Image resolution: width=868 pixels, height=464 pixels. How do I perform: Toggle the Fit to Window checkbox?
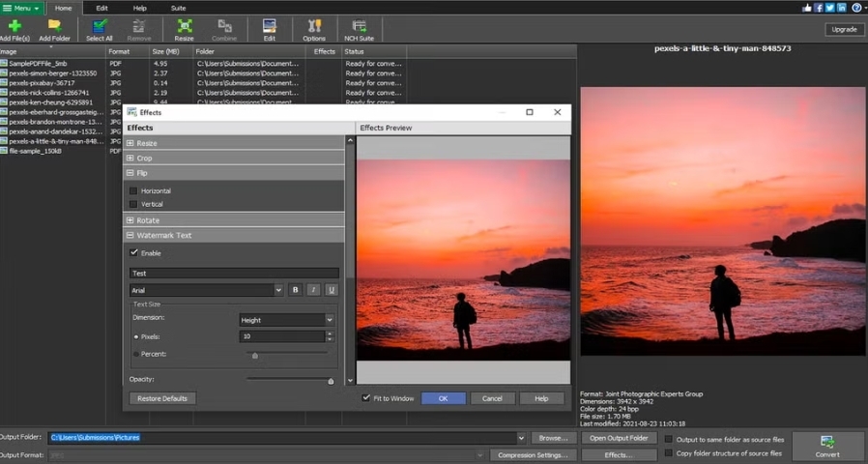coord(366,397)
